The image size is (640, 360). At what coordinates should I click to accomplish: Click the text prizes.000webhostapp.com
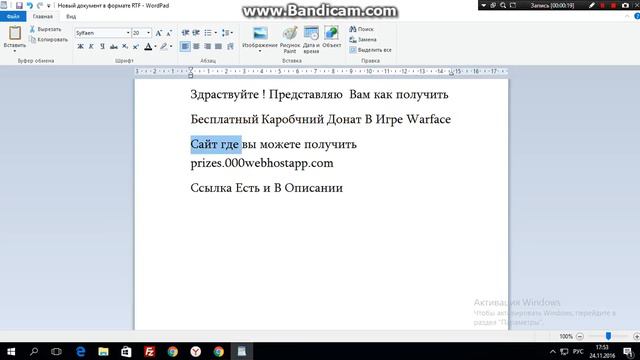(x=262, y=163)
